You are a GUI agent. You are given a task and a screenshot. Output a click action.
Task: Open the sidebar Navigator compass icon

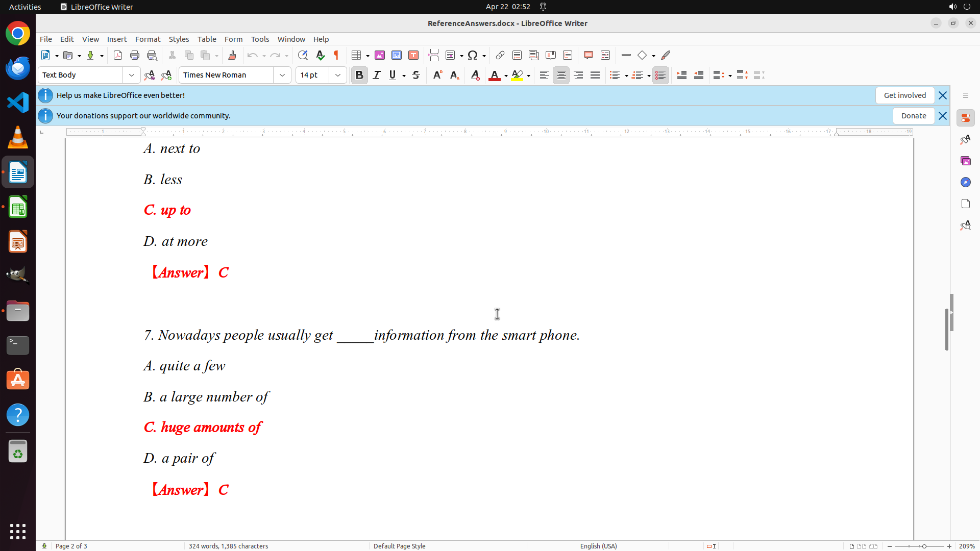(x=965, y=182)
